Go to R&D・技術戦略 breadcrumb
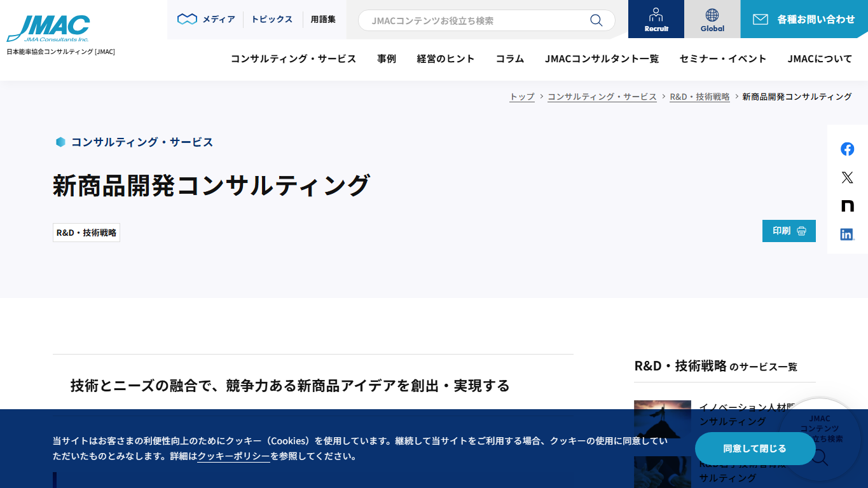Image resolution: width=868 pixels, height=488 pixels. pos(699,97)
